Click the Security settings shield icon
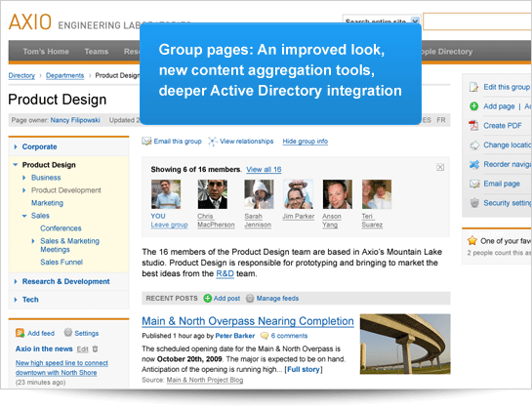532x410 pixels. [x=474, y=203]
